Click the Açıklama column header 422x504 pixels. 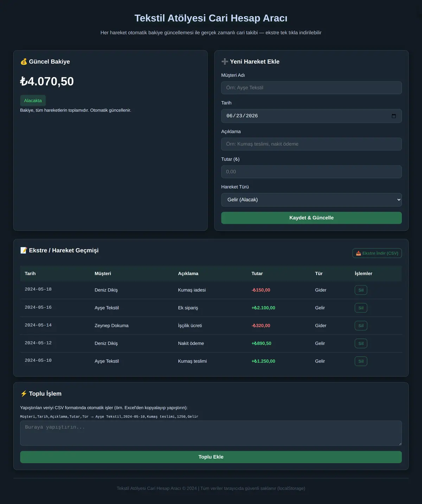pyautogui.click(x=188, y=274)
